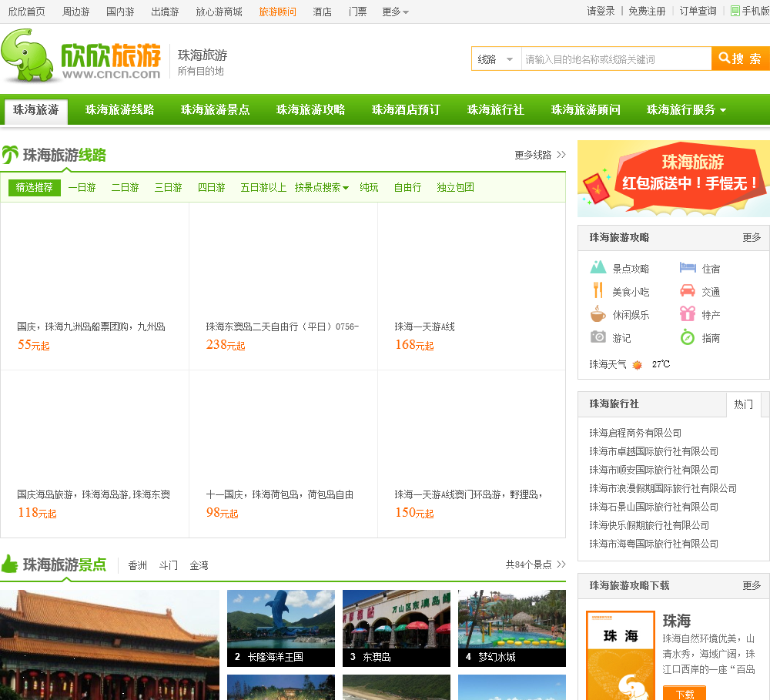Filter attractions by 香洲 district

tap(138, 565)
